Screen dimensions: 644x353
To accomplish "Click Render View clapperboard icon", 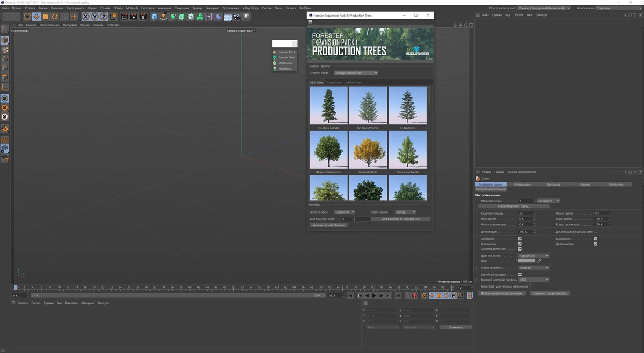I will [x=125, y=17].
